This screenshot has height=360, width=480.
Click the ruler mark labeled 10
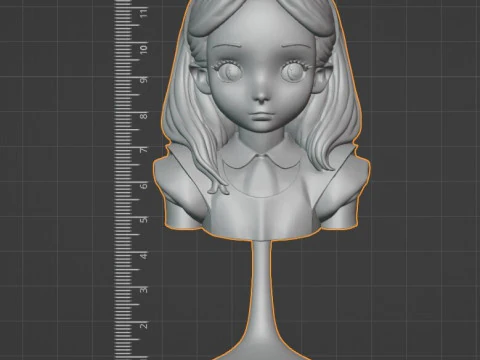pos(144,50)
